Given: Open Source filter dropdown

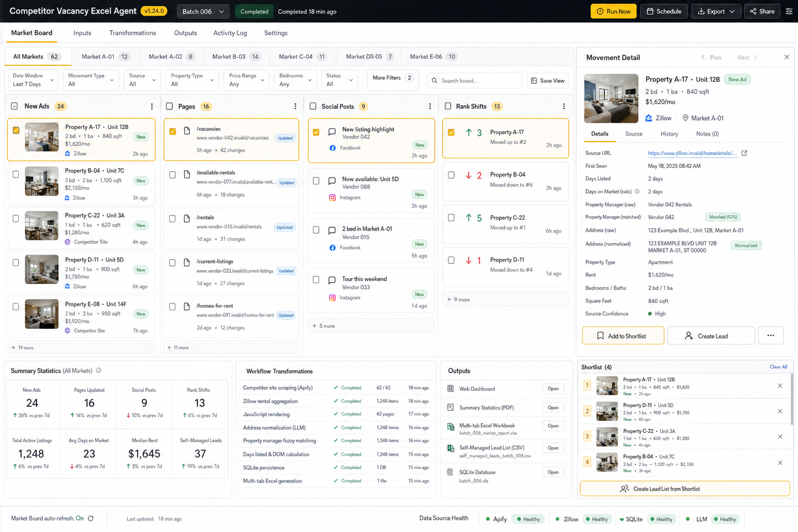Looking at the screenshot, I should click(142, 80).
